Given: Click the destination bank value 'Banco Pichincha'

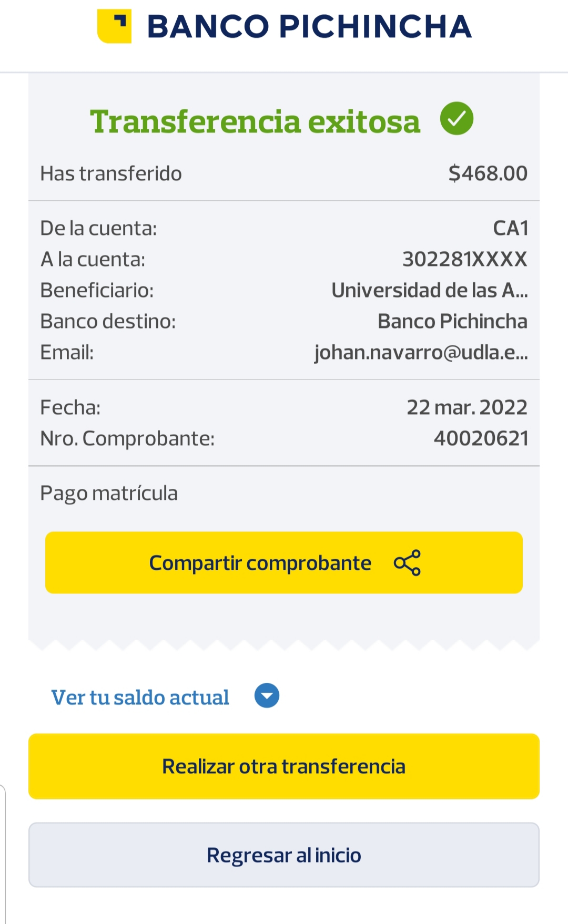Looking at the screenshot, I should 452,321.
